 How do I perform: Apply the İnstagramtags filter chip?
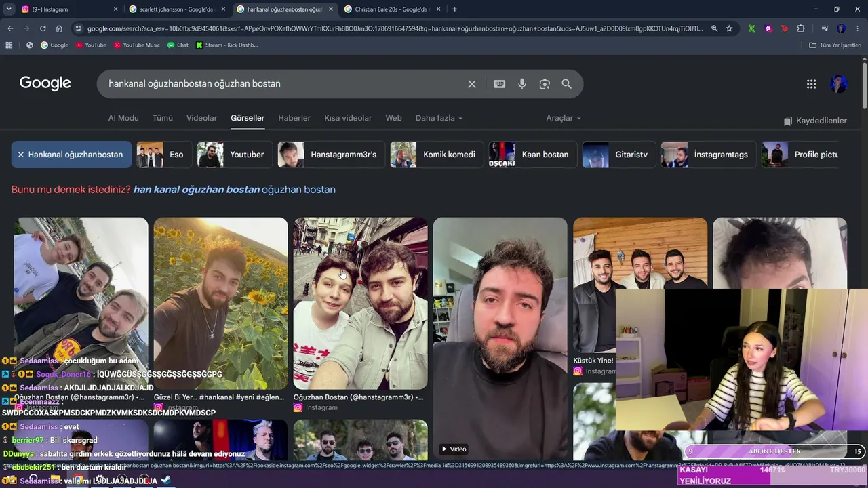709,155
